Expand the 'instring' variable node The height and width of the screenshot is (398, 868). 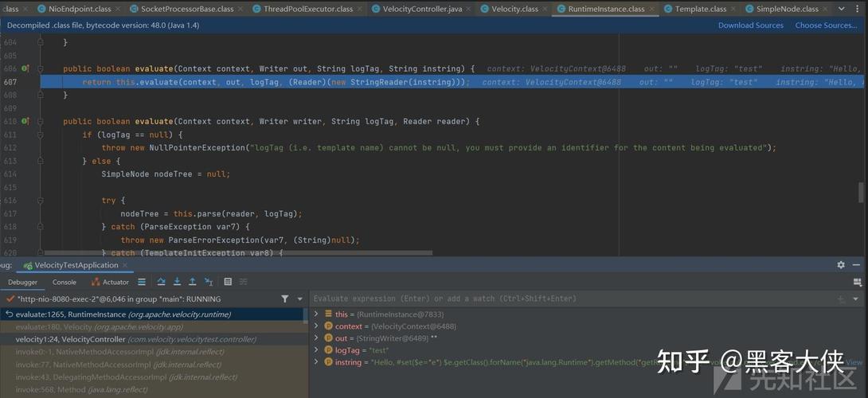click(316, 362)
